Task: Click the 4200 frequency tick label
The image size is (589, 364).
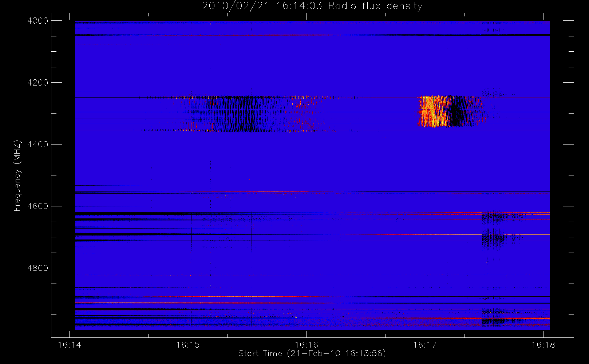Action: pos(38,83)
